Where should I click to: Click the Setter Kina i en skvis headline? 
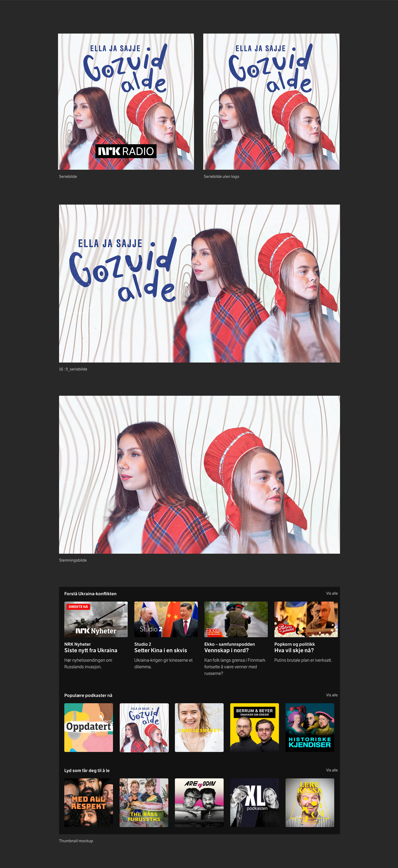pyautogui.click(x=160, y=650)
